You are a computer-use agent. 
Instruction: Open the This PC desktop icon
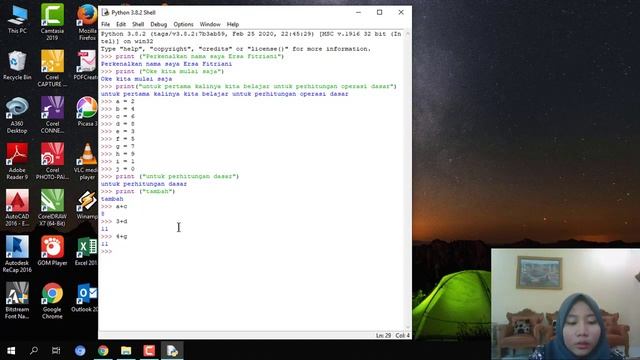17,20
